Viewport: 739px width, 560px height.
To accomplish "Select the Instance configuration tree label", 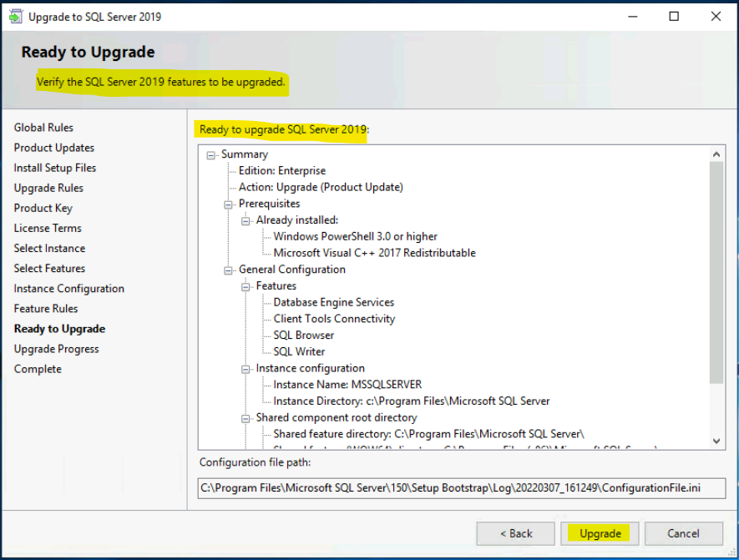I will coord(310,368).
